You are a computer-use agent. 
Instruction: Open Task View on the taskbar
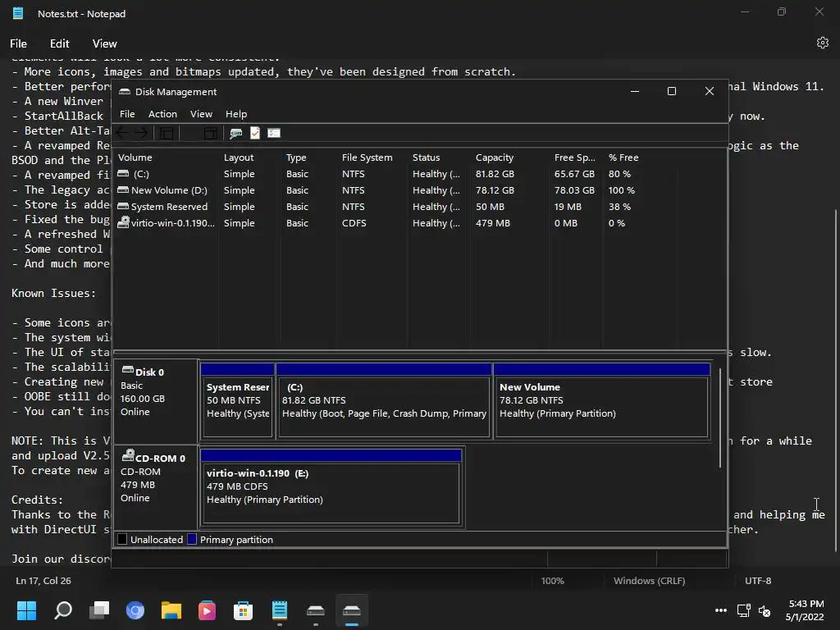[x=99, y=610]
